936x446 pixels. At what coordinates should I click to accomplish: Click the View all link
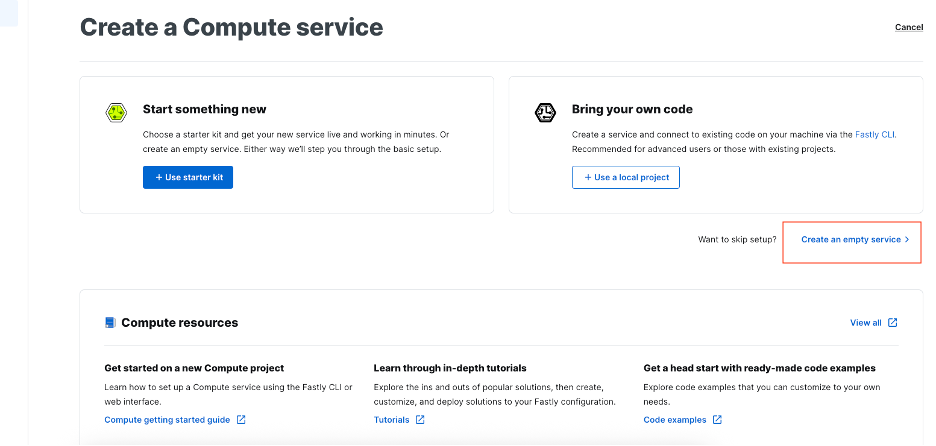[x=866, y=322]
